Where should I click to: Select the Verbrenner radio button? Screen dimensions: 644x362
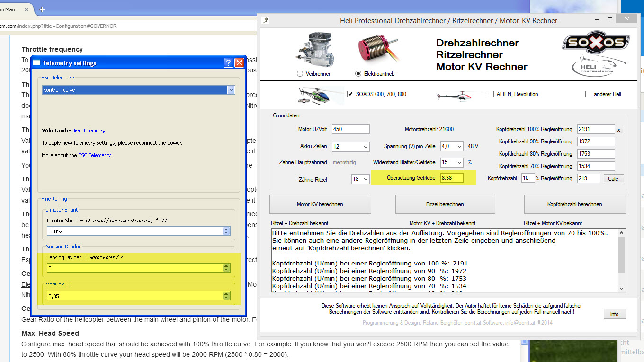(300, 74)
